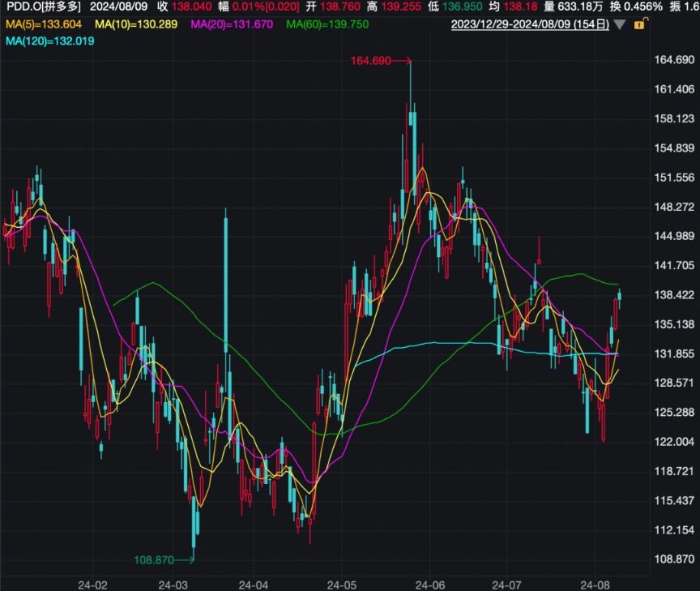Click the 138.422 price axis label

pyautogui.click(x=674, y=295)
